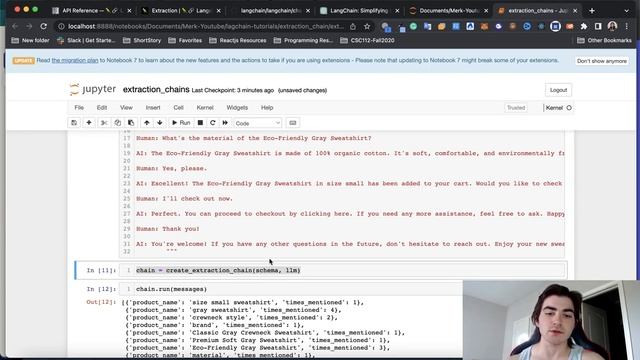This screenshot has height=360, width=640.
Task: Open the View menu in Jupyter
Action: (126, 108)
